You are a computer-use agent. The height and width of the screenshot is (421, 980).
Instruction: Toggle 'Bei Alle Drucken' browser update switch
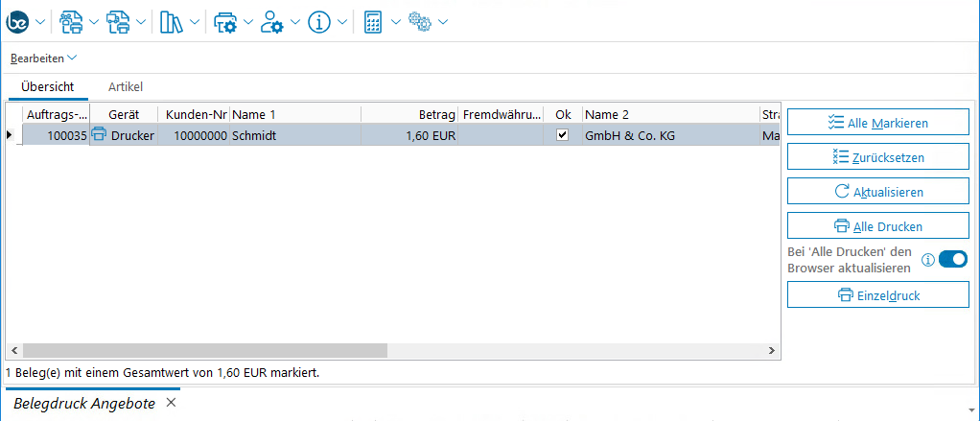pos(952,260)
